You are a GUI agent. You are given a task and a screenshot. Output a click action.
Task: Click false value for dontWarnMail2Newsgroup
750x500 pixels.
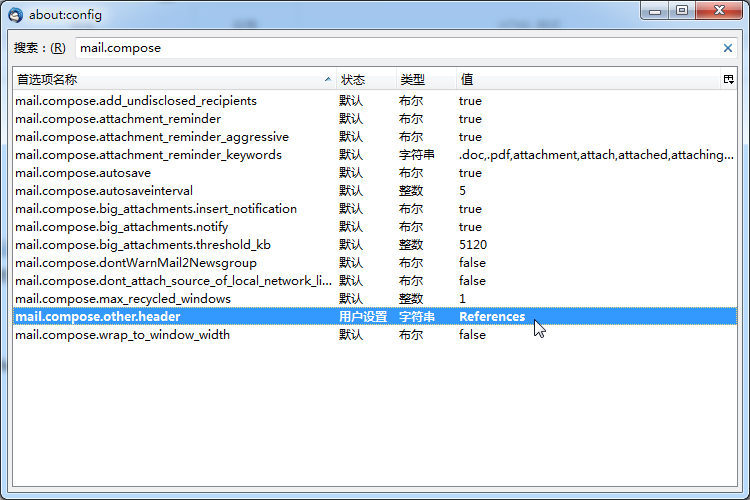[472, 263]
